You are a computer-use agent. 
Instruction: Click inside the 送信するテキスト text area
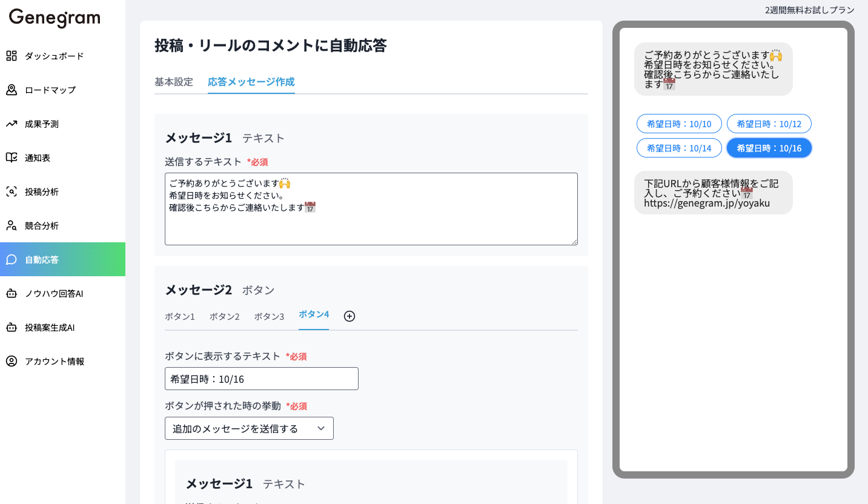pos(371,208)
